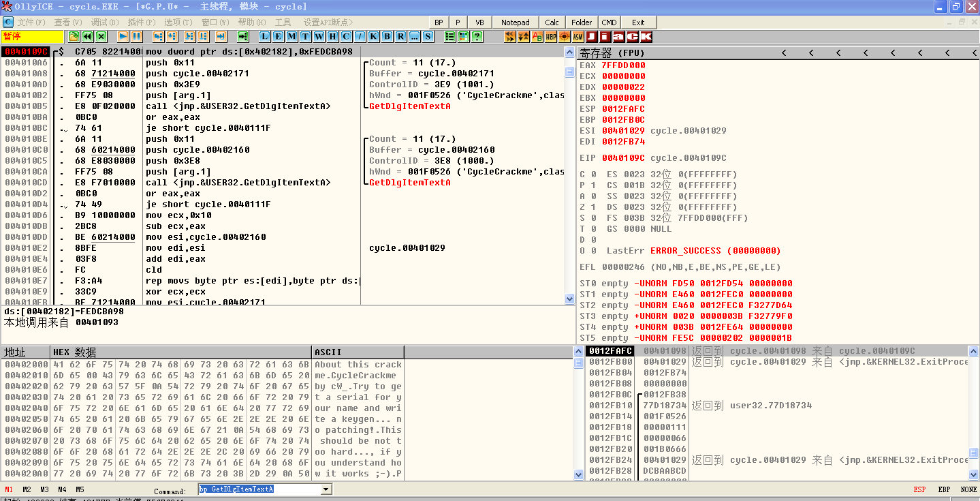Open the Command history dropdown
The width and height of the screenshot is (980, 501).
point(326,489)
